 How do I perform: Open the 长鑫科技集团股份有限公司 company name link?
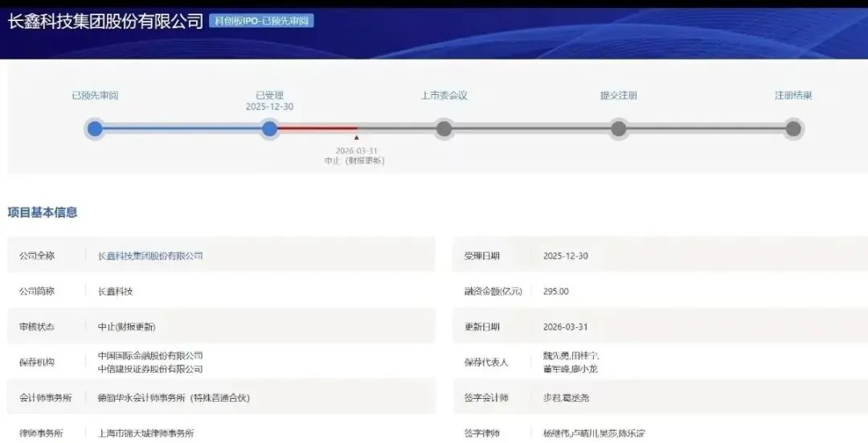pyautogui.click(x=150, y=256)
